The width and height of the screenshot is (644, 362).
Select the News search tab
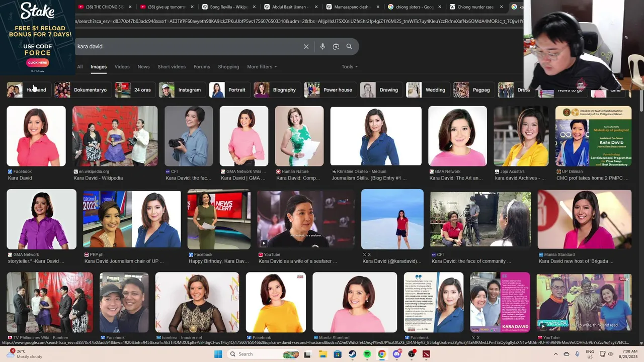[143, 66]
